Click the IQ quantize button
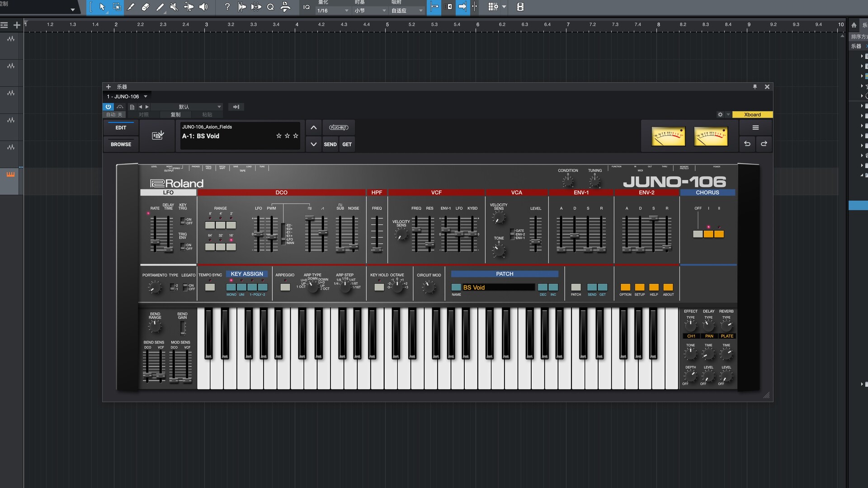This screenshot has height=488, width=868. coord(307,7)
